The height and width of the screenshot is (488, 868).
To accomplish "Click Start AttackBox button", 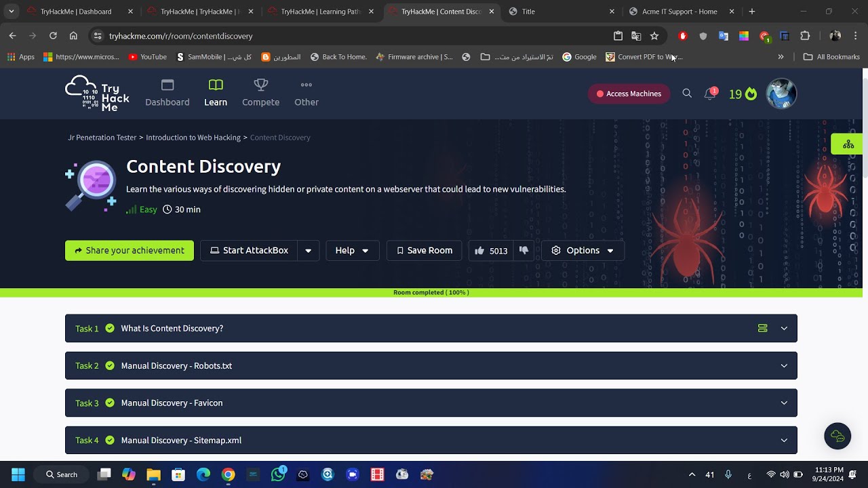I will [x=249, y=250].
